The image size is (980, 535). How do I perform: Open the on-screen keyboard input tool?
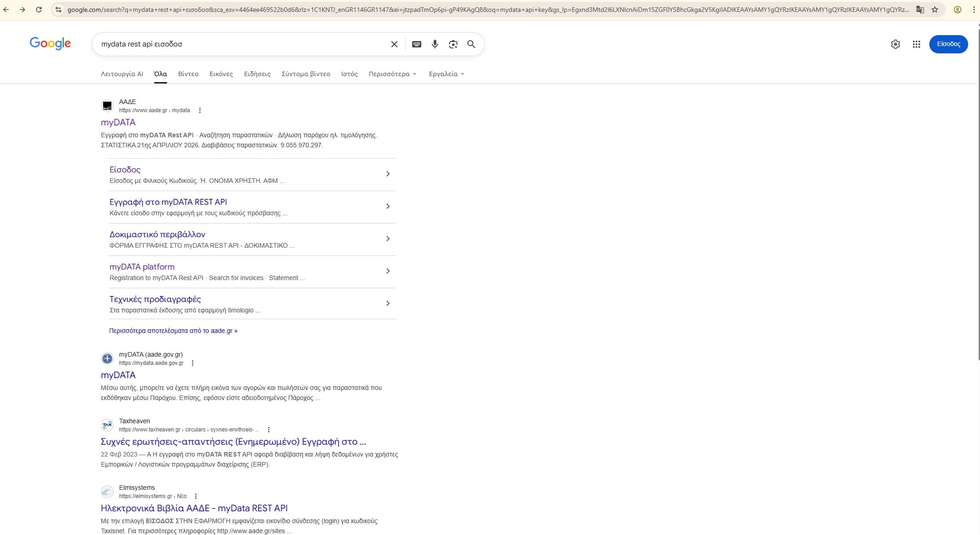point(417,44)
